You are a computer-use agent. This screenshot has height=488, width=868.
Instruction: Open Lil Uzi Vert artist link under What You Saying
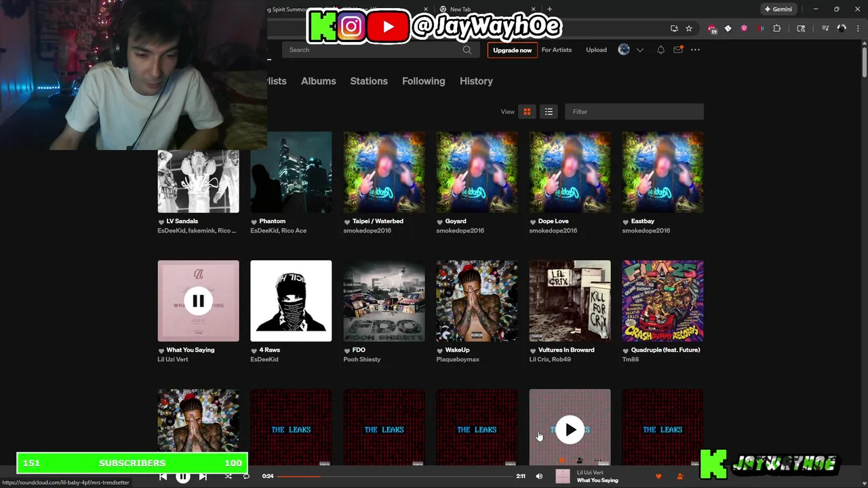tap(173, 359)
